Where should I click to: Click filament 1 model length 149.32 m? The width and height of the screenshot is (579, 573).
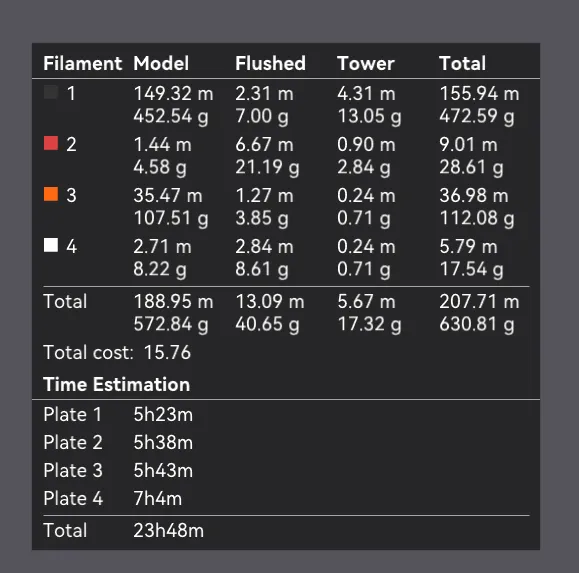click(174, 93)
